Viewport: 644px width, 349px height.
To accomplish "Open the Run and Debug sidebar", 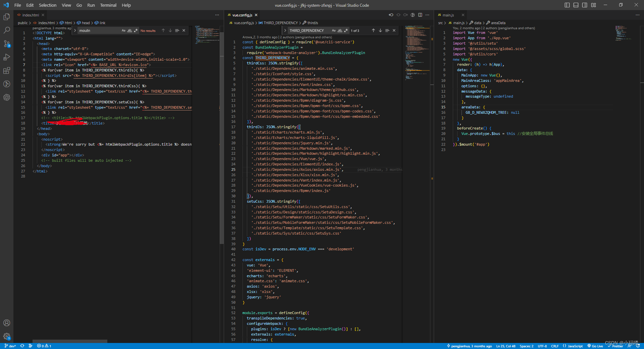I will point(7,57).
